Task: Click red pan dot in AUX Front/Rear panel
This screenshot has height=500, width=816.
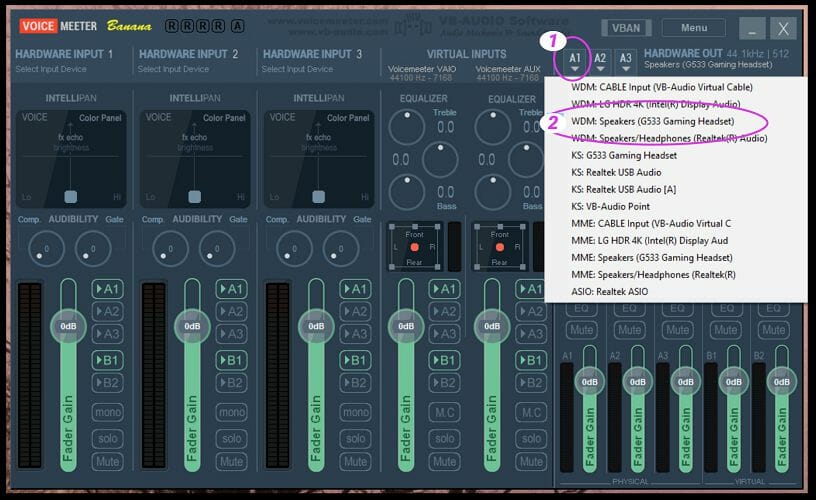Action: (500, 247)
